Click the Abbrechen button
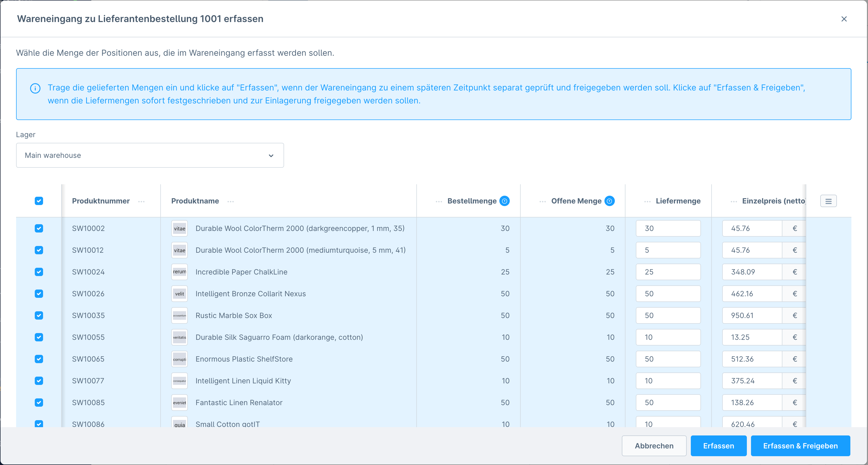 click(654, 446)
